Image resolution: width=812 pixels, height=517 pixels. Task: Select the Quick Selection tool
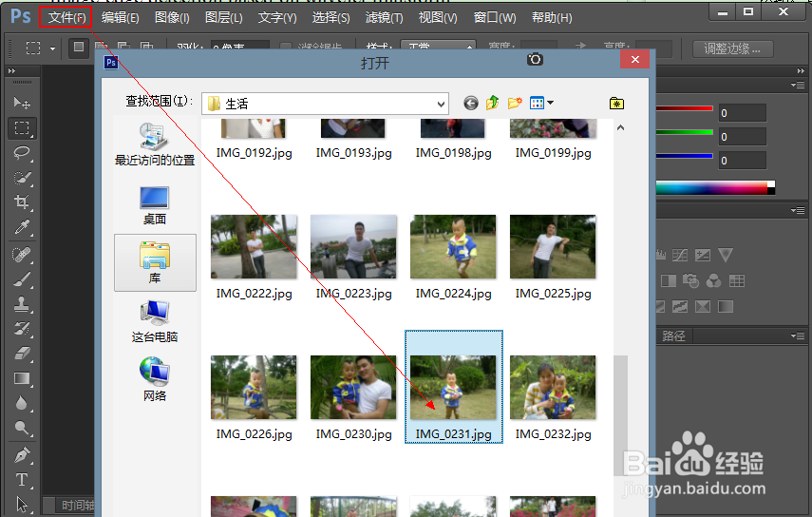pyautogui.click(x=22, y=178)
